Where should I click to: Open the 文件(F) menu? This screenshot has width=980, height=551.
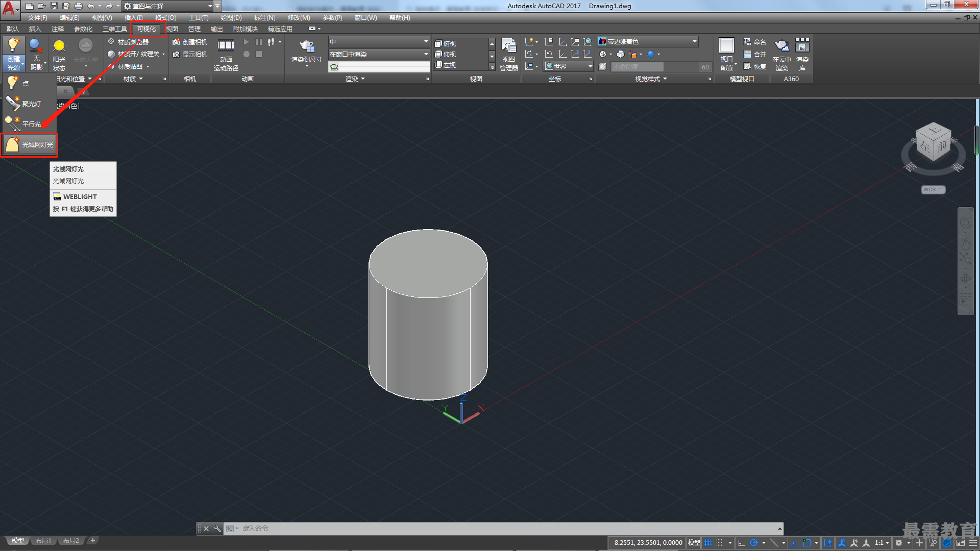click(x=38, y=18)
